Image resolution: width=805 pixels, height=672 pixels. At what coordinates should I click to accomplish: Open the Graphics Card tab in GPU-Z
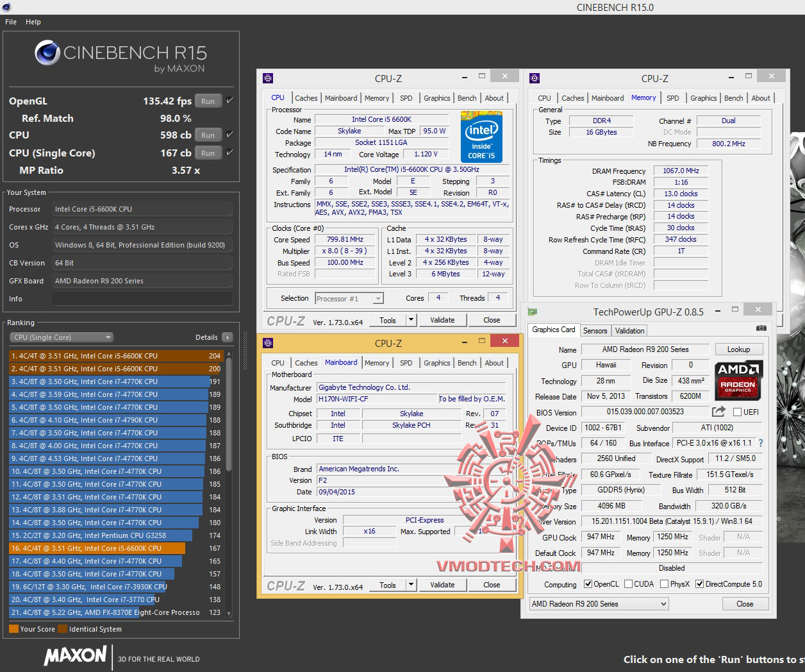[x=554, y=330]
